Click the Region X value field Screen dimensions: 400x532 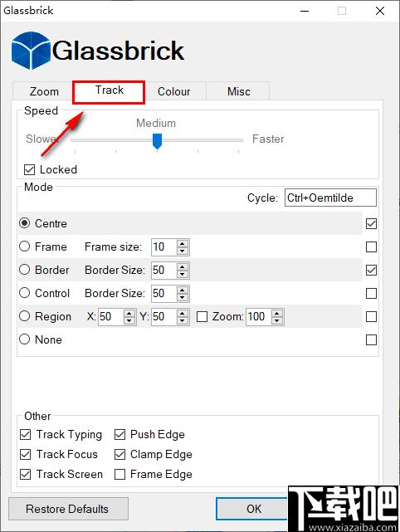tap(111, 316)
